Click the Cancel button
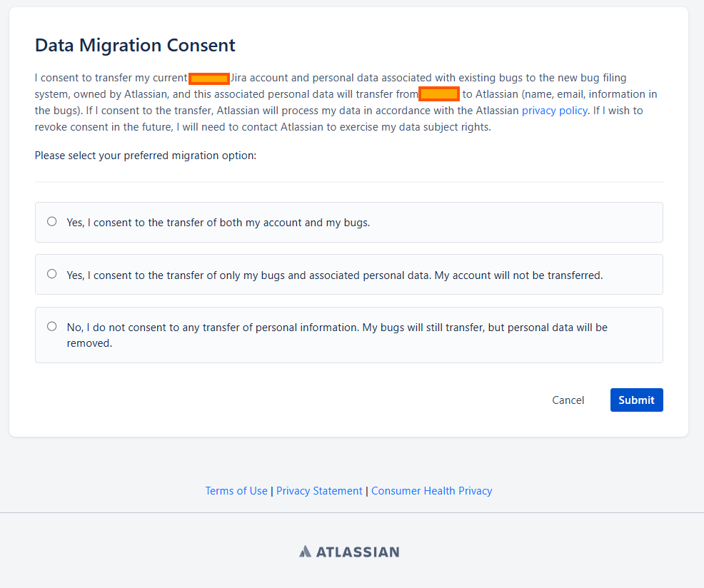The width and height of the screenshot is (704, 588). [x=568, y=400]
